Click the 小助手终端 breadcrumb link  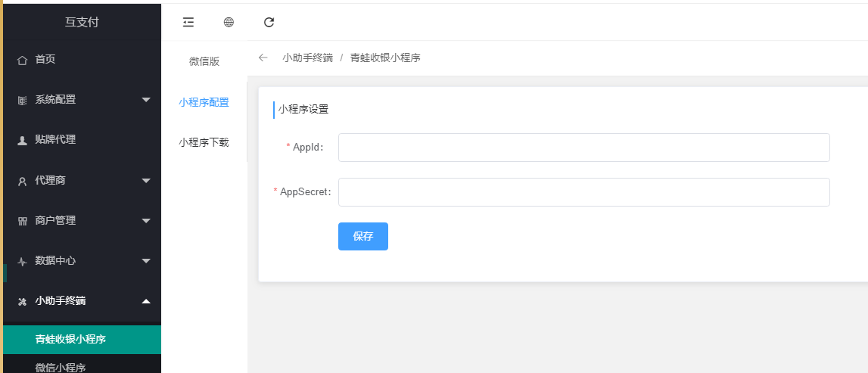(308, 58)
